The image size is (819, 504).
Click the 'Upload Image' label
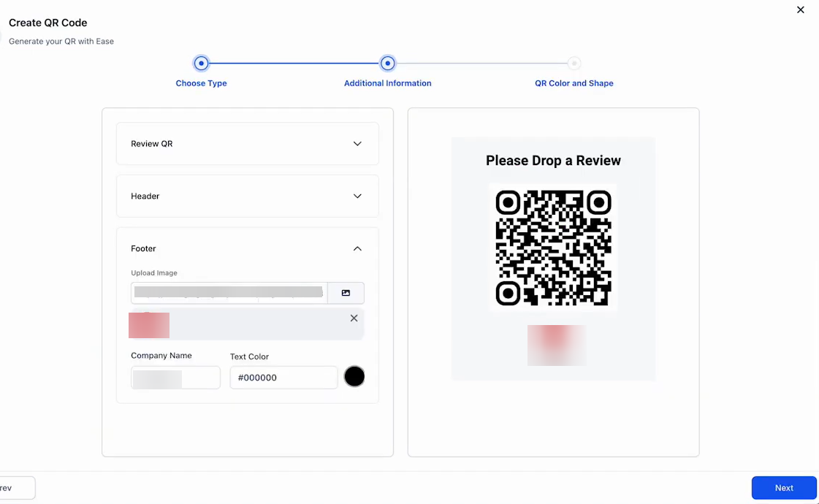pos(154,272)
